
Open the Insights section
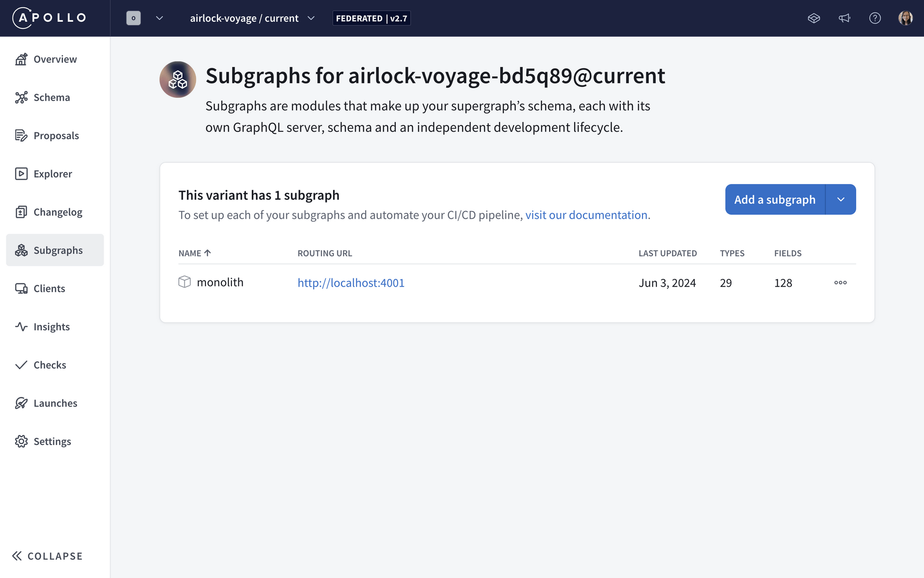coord(51,327)
